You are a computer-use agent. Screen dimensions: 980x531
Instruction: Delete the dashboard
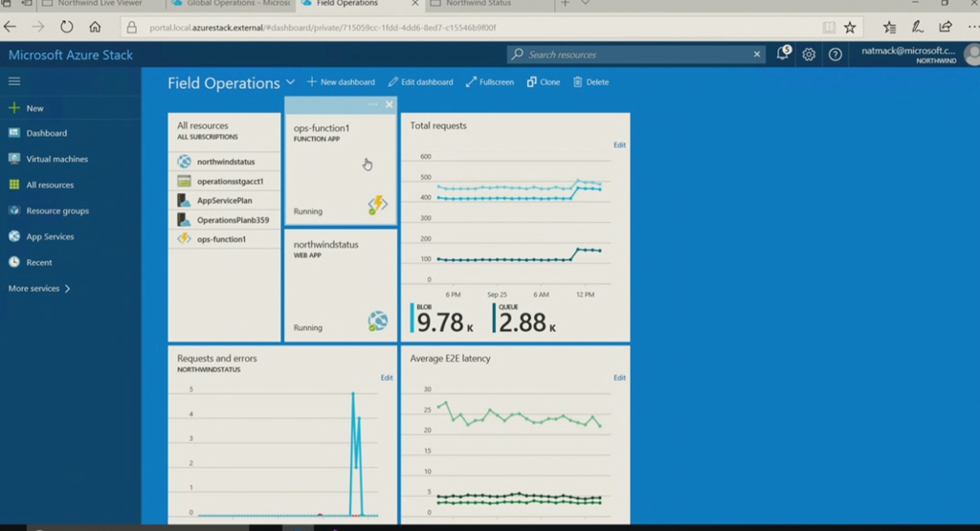tap(590, 82)
